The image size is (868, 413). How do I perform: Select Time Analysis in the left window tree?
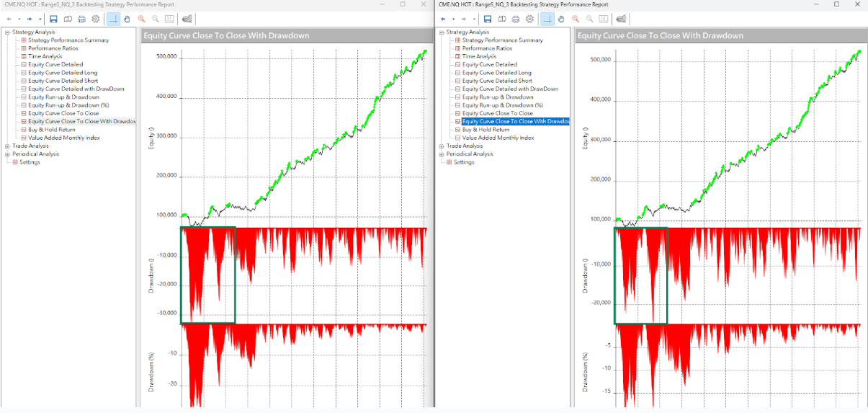pos(45,56)
